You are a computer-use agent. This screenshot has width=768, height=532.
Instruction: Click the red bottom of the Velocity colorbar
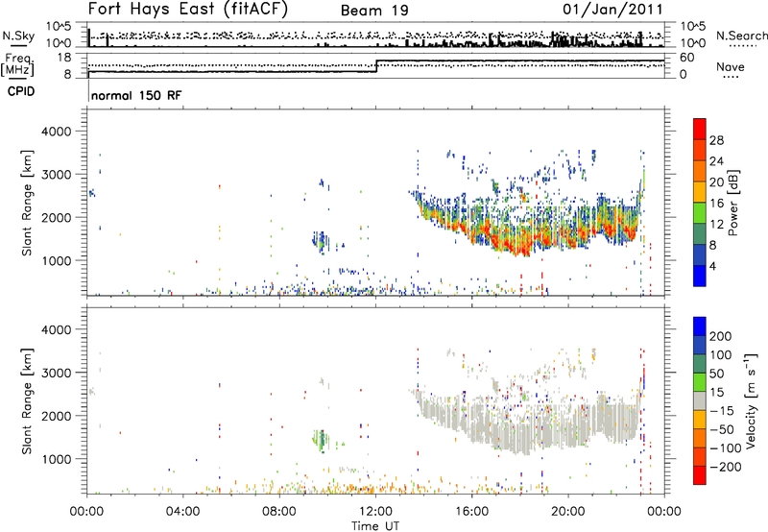click(x=700, y=475)
